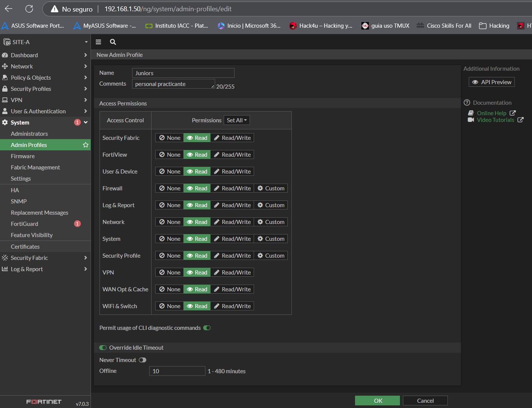Set Firewall permission to Custom

click(x=271, y=188)
